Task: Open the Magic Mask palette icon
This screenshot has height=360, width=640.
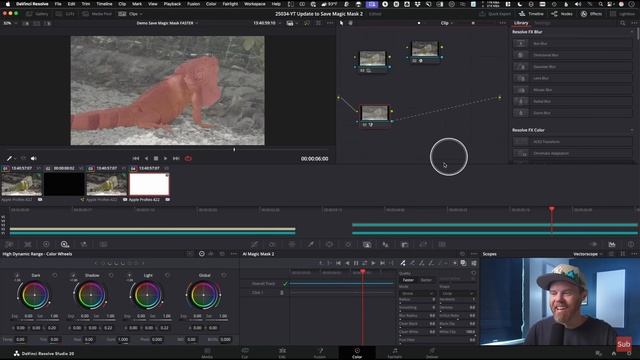Action: tap(367, 244)
